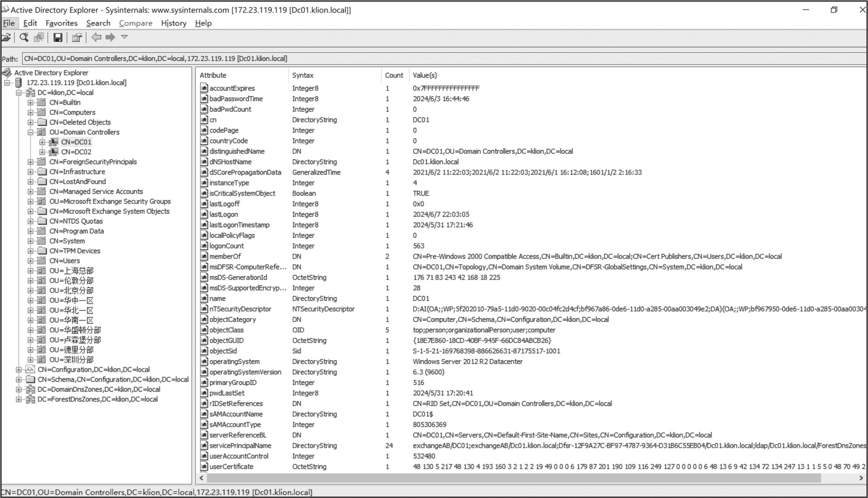Select the CN=Managed Service Accounts tree item
Image resolution: width=868 pixels, height=498 pixels.
[96, 191]
